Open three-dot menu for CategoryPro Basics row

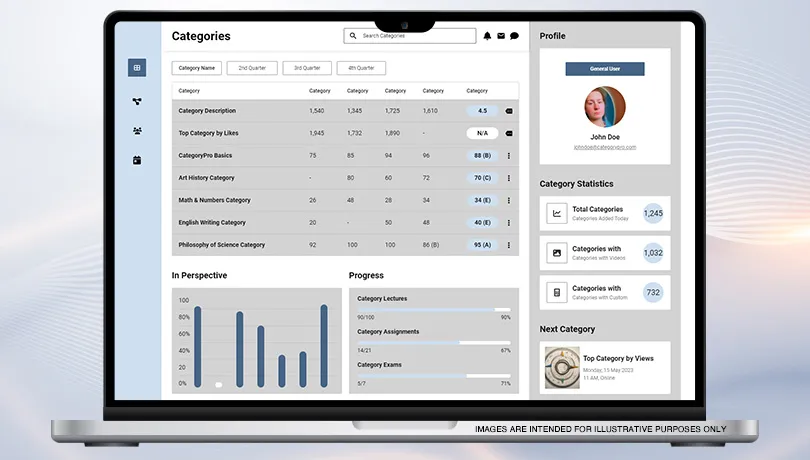tap(509, 155)
